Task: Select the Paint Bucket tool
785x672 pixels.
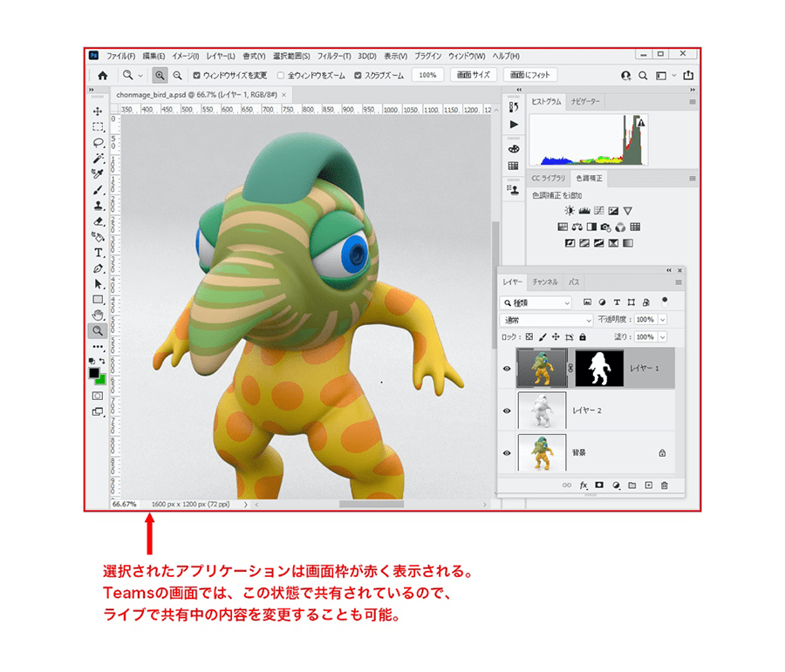Action: pyautogui.click(x=98, y=237)
